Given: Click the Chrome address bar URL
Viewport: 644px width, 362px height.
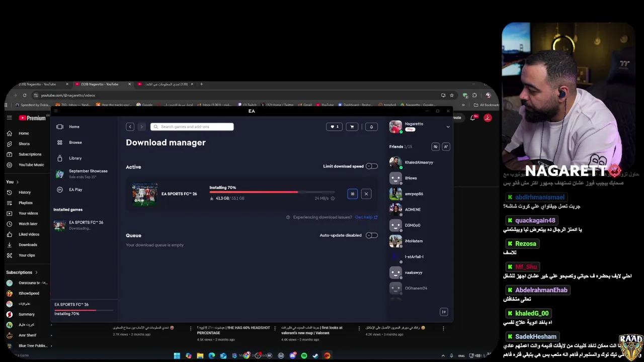Looking at the screenshot, I should point(68,95).
